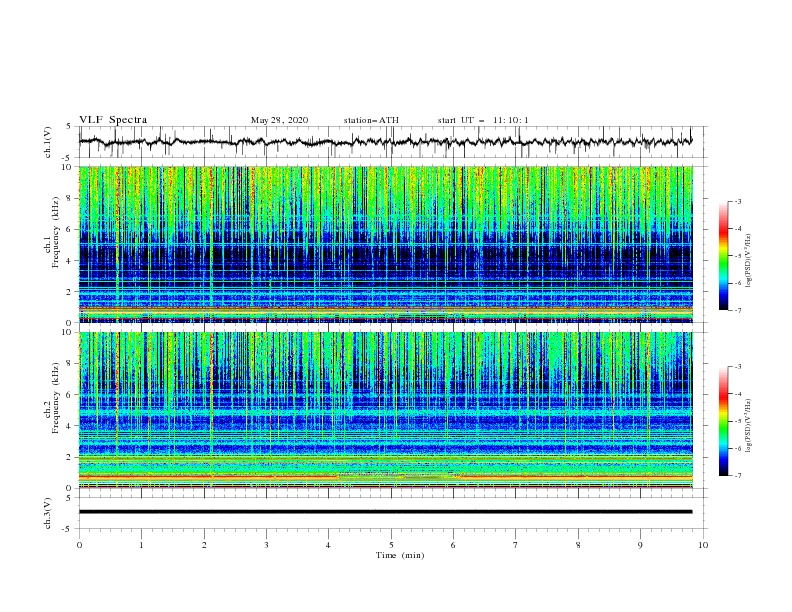Screen dimensions: 792x612
Task: Click the thick black ch.3 voltage trace
Action: coord(385,512)
